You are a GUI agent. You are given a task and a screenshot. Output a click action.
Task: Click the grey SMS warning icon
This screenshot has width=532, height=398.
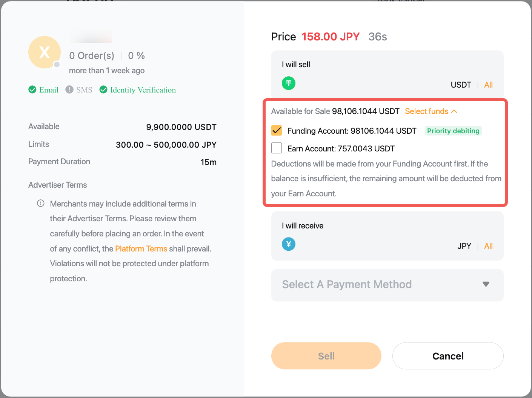(x=69, y=89)
